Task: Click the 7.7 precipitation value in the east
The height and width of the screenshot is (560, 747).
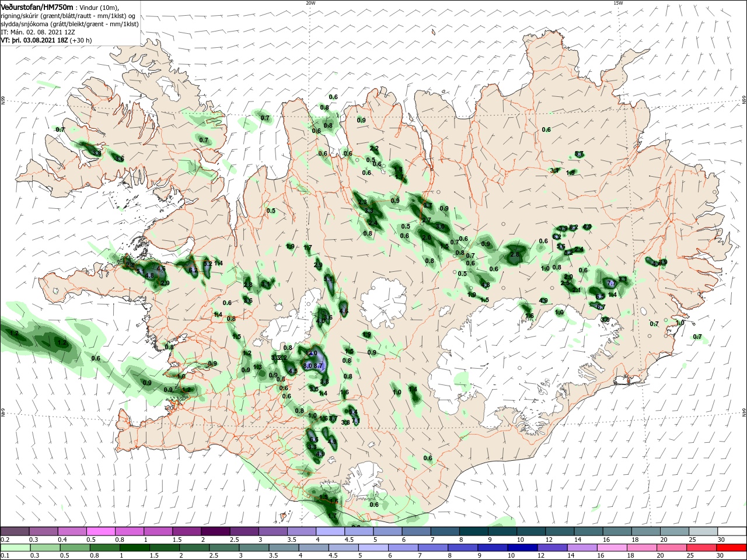Action: [612, 283]
